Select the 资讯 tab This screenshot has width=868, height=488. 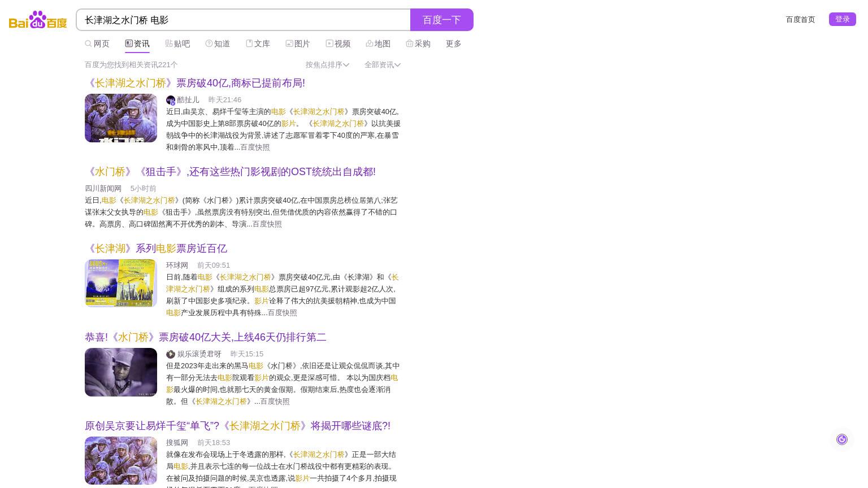141,43
